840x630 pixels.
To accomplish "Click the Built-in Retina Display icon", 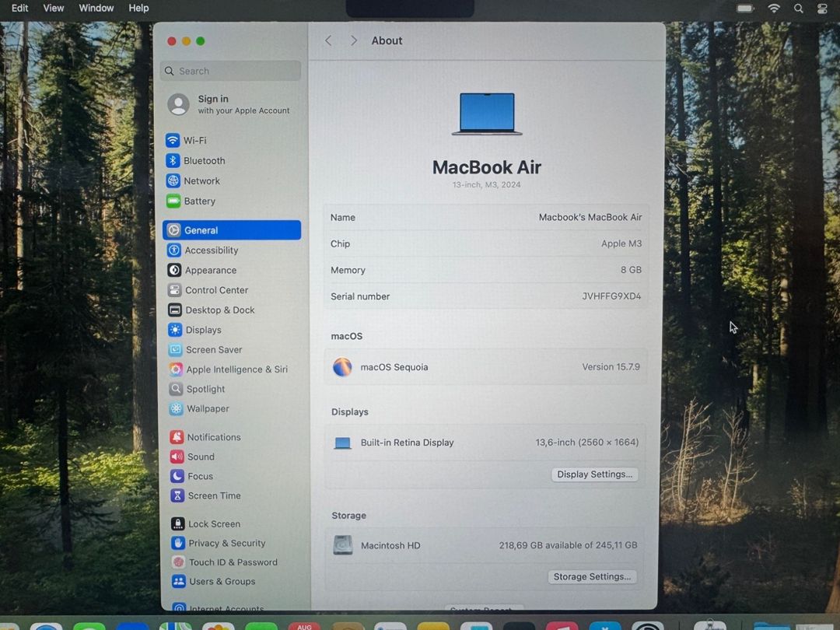I will click(343, 443).
